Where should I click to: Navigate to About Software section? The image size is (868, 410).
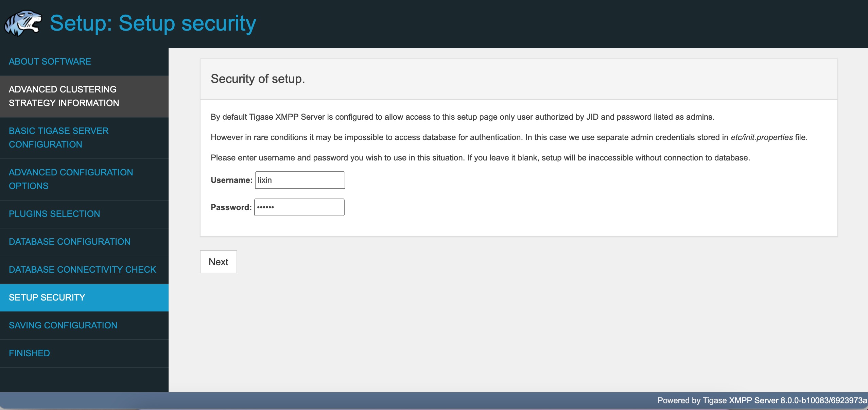click(50, 62)
